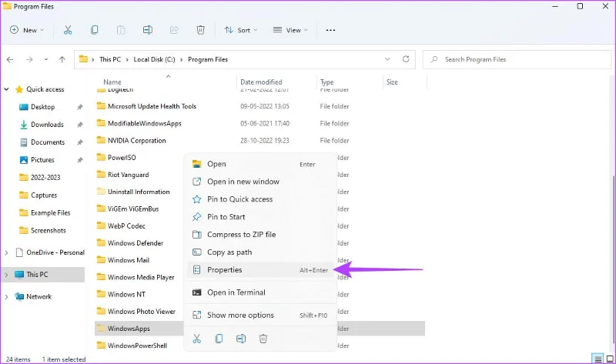Click Show more options
616x364 pixels.
(260, 315)
